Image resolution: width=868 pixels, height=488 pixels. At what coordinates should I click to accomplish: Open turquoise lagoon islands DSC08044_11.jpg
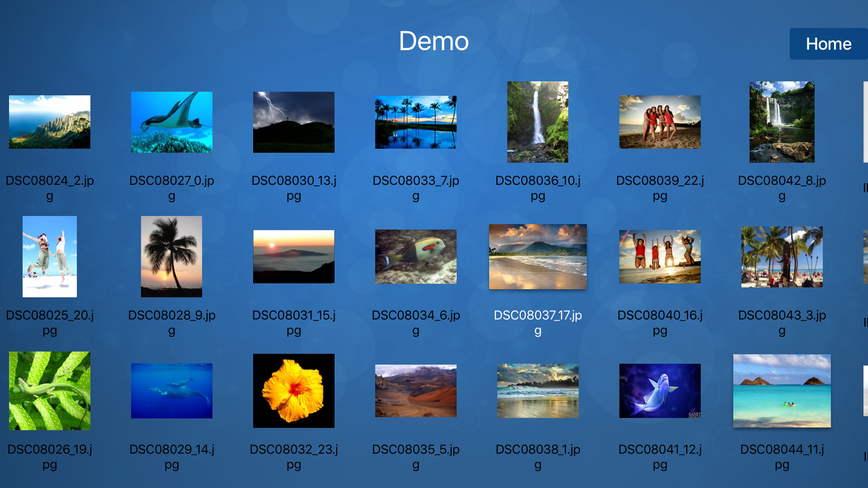coord(782,391)
